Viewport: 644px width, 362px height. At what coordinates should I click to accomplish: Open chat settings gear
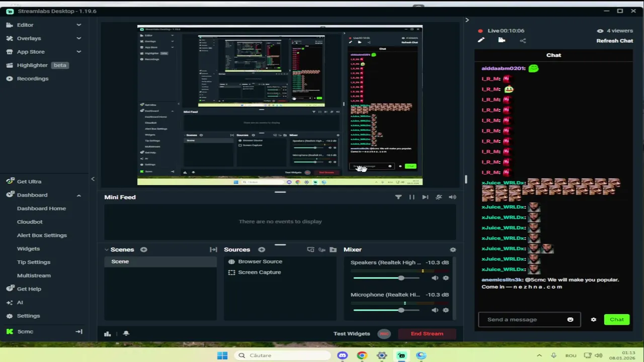pyautogui.click(x=594, y=320)
